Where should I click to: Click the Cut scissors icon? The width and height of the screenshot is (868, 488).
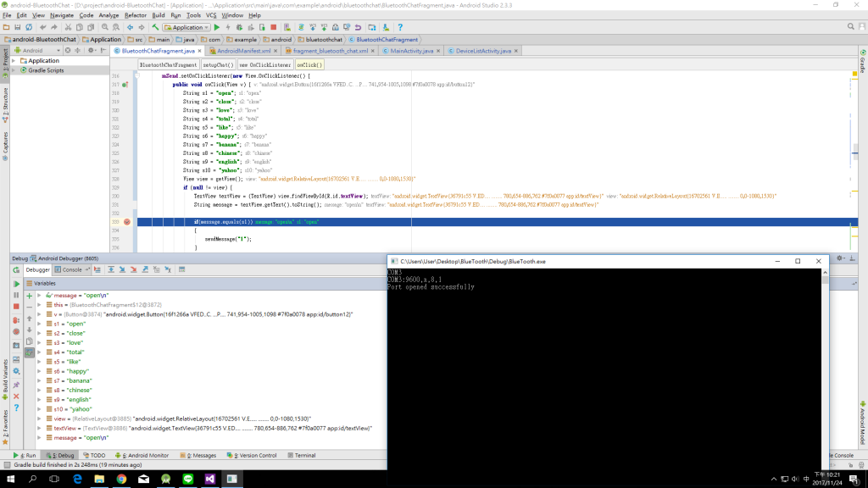pos(68,27)
